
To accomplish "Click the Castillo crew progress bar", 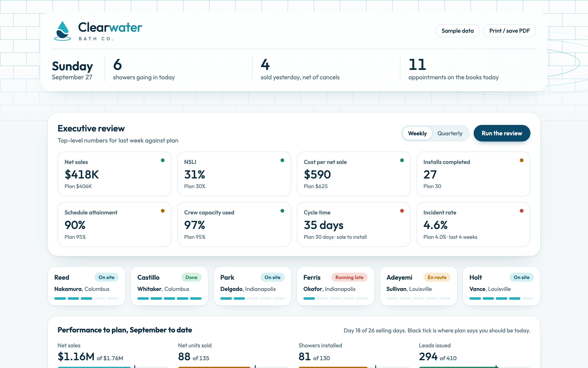I will (169, 298).
